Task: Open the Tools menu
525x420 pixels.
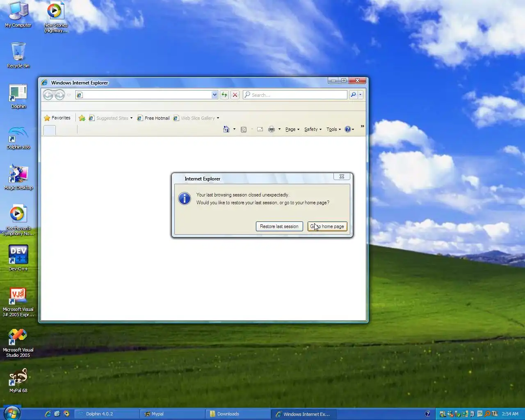Action: (334, 129)
